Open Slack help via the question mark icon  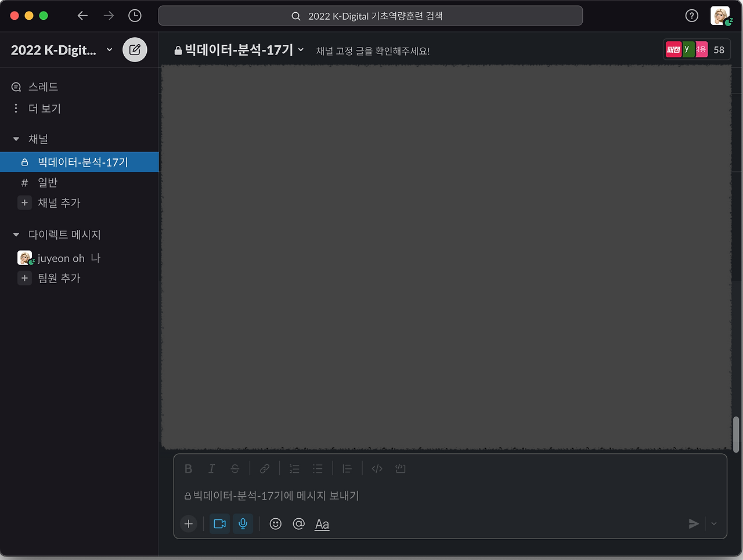[x=691, y=16]
